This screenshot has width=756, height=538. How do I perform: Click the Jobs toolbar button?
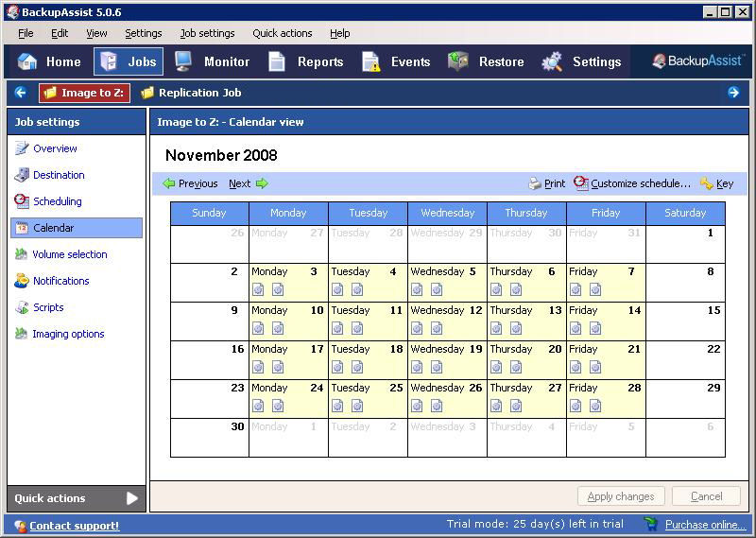(x=129, y=61)
